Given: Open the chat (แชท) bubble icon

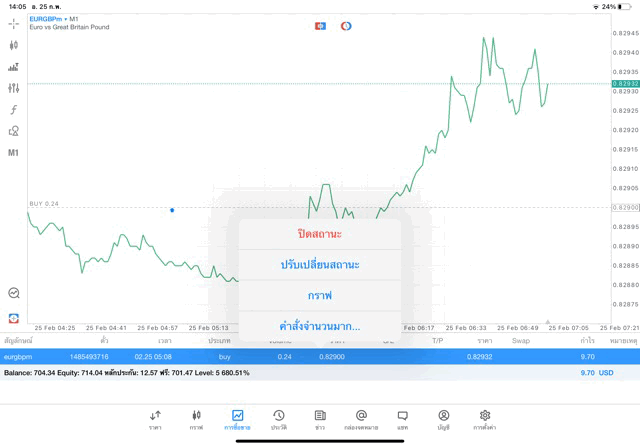Looking at the screenshot, I should tap(402, 419).
